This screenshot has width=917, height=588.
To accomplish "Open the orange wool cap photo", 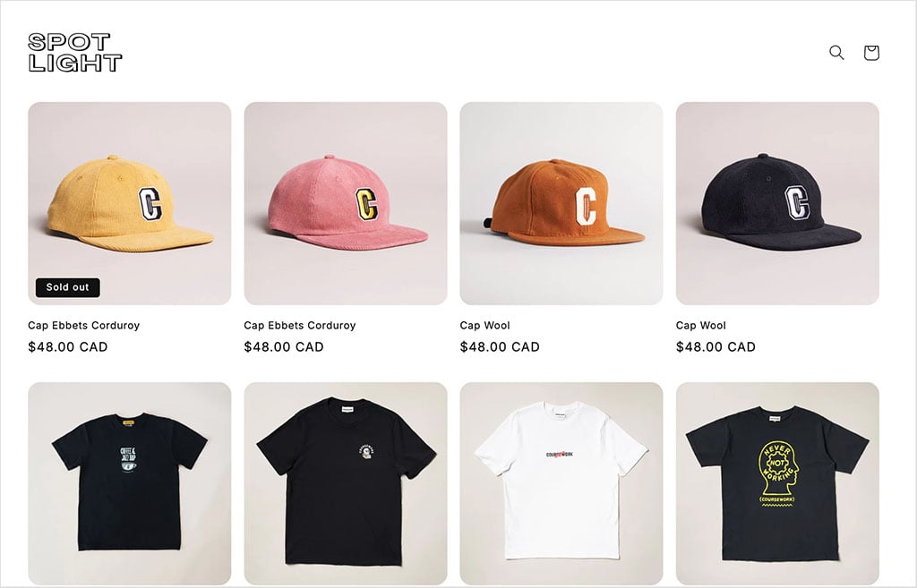I will tap(561, 203).
